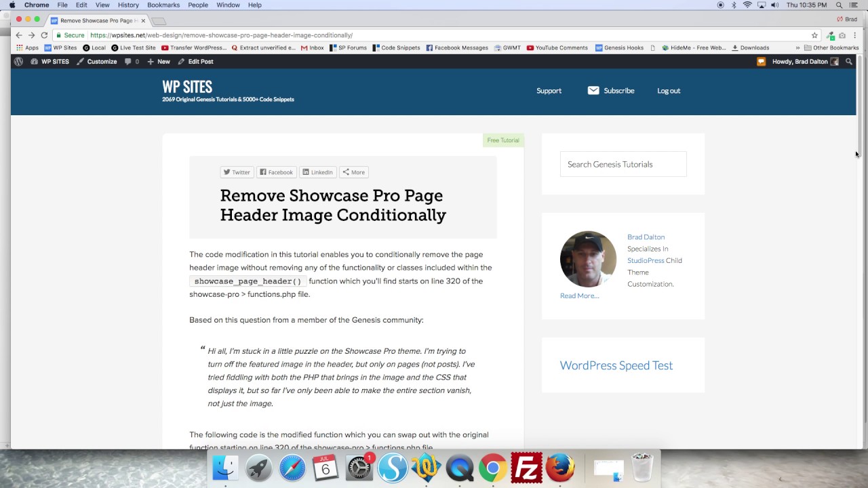
Task: Go back to previous page
Action: (19, 35)
